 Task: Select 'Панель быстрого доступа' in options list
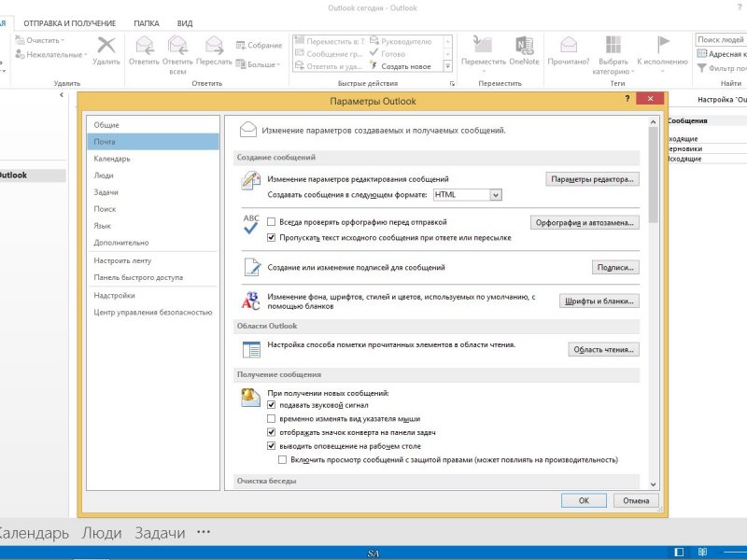pos(153,277)
